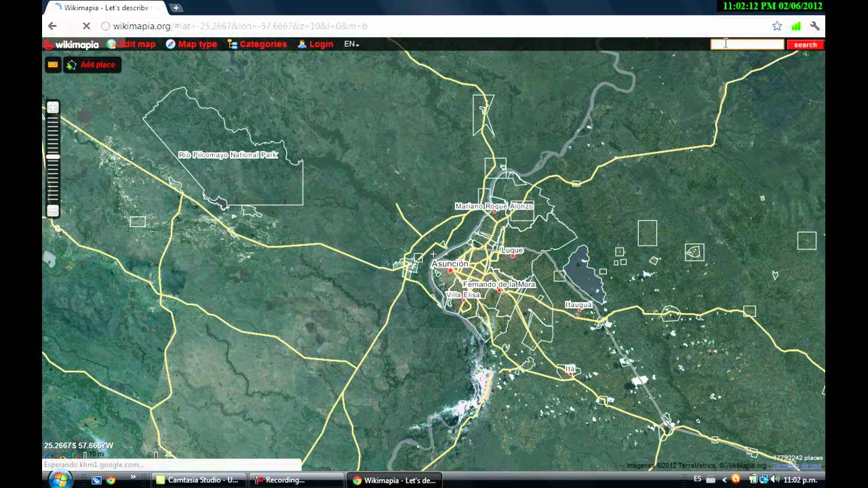Click the Itá map label
The width and height of the screenshot is (868, 488).
(x=570, y=369)
